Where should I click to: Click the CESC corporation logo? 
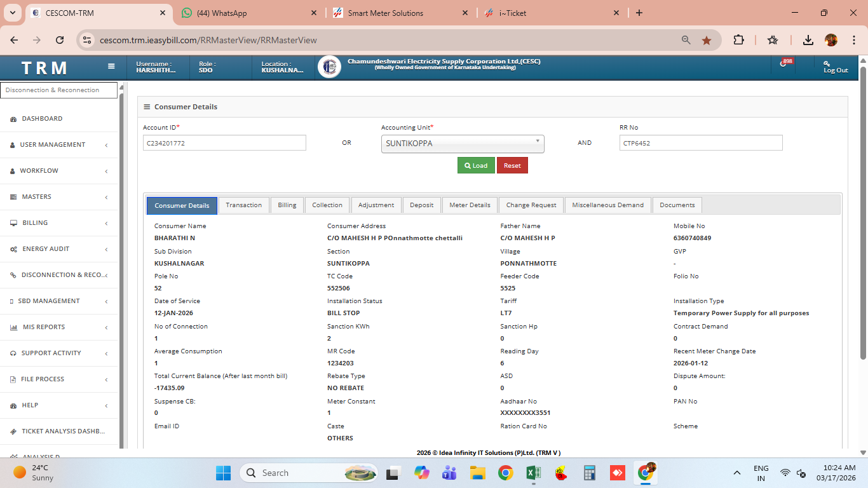click(x=329, y=67)
